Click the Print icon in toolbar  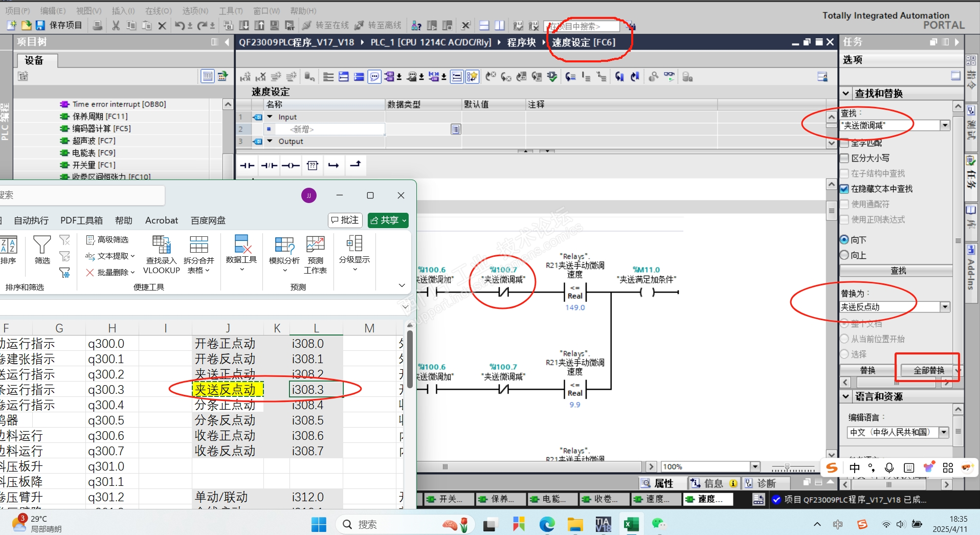point(98,25)
